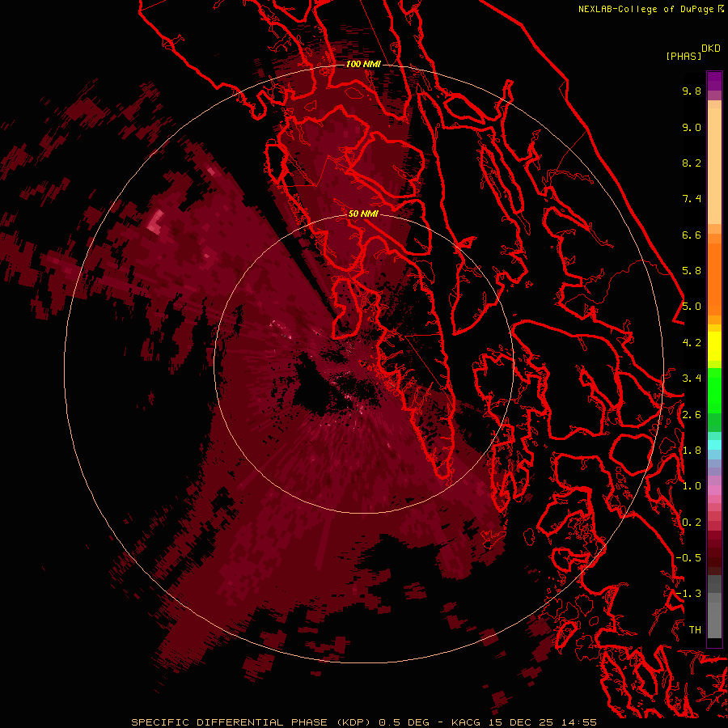Click the -1.3 legend value
728x728 pixels.
click(x=688, y=594)
